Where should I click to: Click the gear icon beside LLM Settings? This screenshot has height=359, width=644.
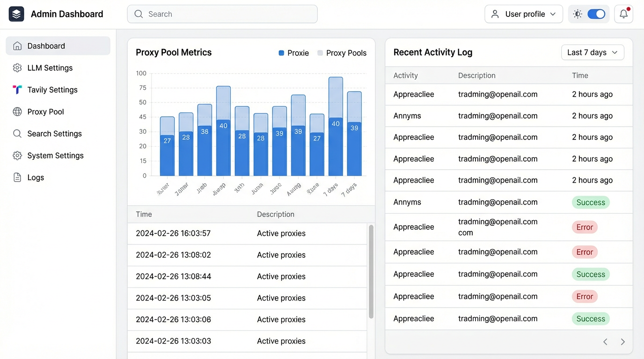(x=17, y=68)
